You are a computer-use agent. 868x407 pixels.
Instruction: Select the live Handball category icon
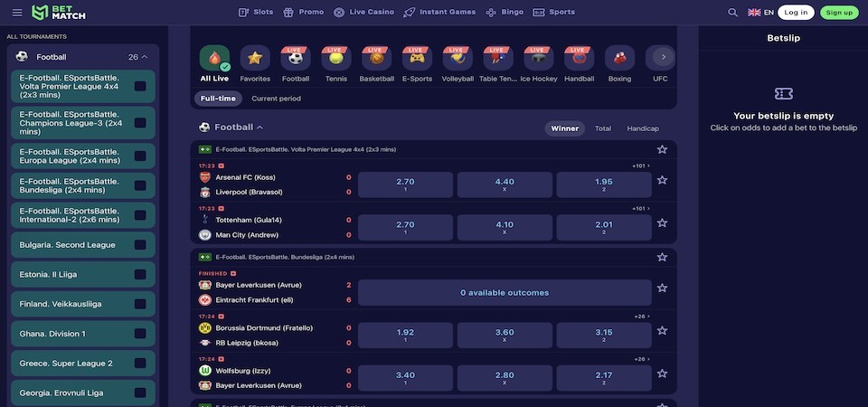tap(579, 58)
